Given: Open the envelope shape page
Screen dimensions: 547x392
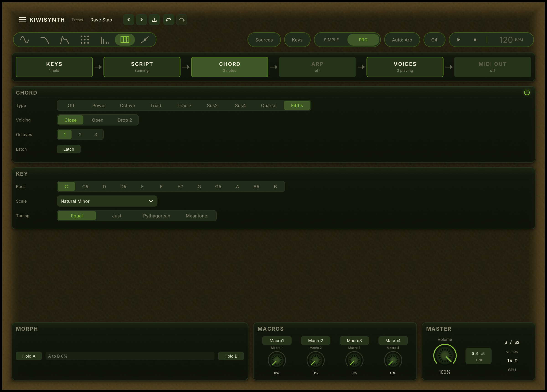Looking at the screenshot, I should (65, 40).
